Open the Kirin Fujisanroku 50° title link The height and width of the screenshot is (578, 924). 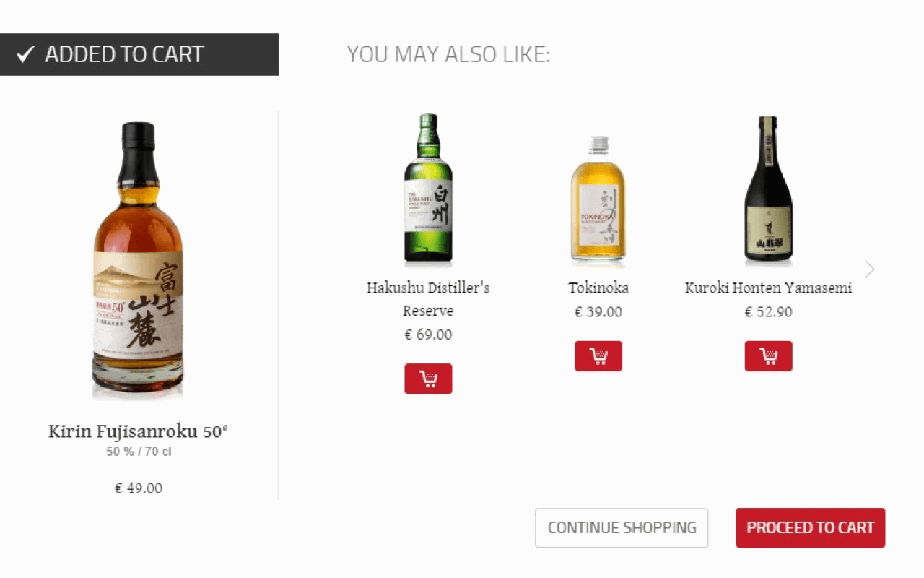point(138,431)
